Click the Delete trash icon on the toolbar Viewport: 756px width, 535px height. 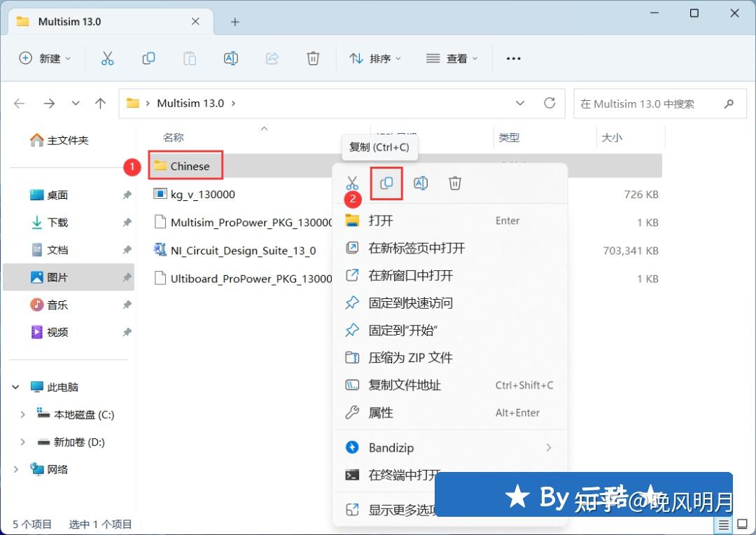click(x=313, y=58)
